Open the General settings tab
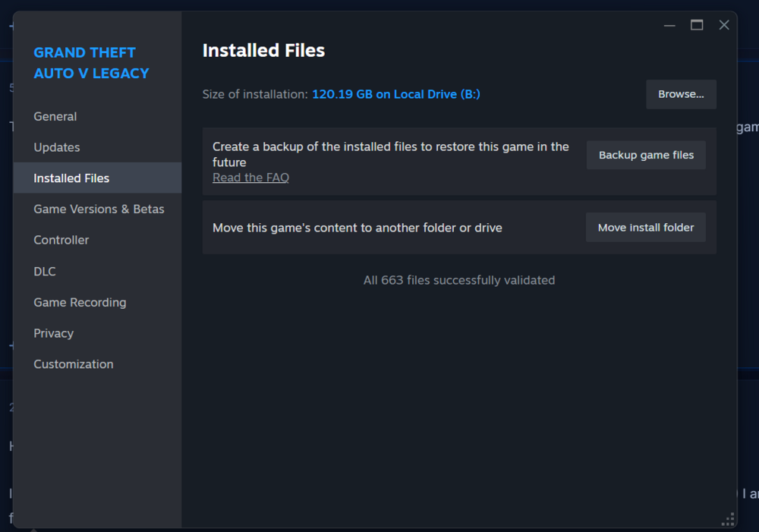This screenshot has width=759, height=532. click(55, 116)
